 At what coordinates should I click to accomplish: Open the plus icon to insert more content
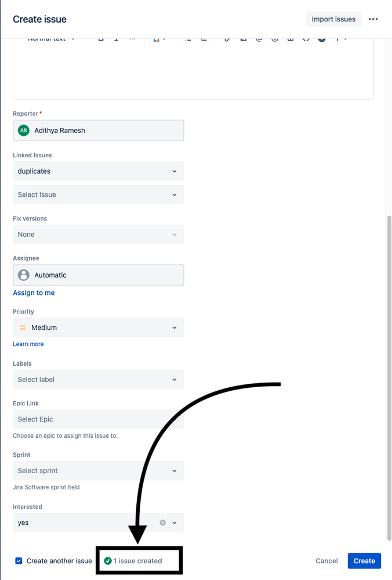[337, 39]
